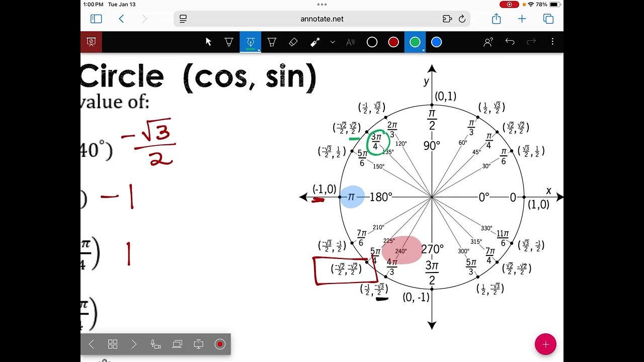Screen dimensions: 644x362
Task: Select the text tool
Action: point(351,42)
